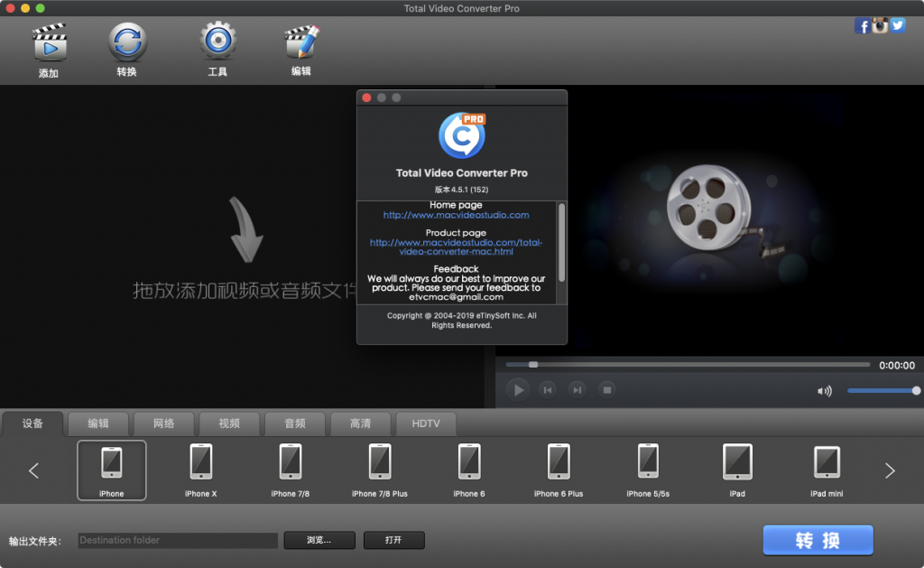Select the iPhone 5/5s preset
Image resolution: width=924 pixels, height=568 pixels.
(x=648, y=470)
